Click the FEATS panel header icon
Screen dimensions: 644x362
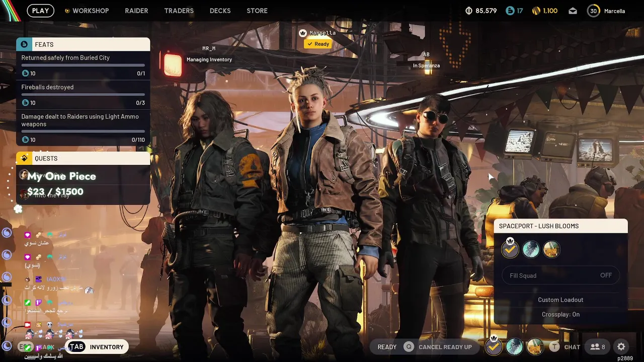coord(24,44)
